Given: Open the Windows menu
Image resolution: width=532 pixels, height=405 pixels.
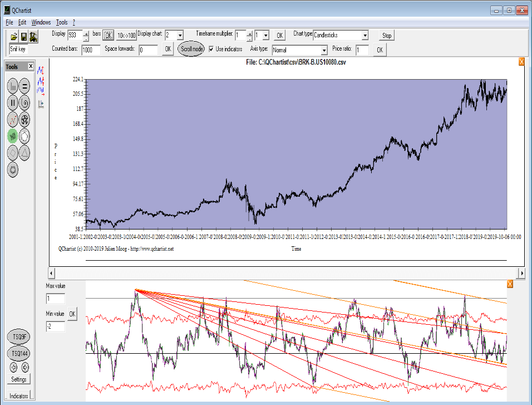Looking at the screenshot, I should tap(41, 22).
